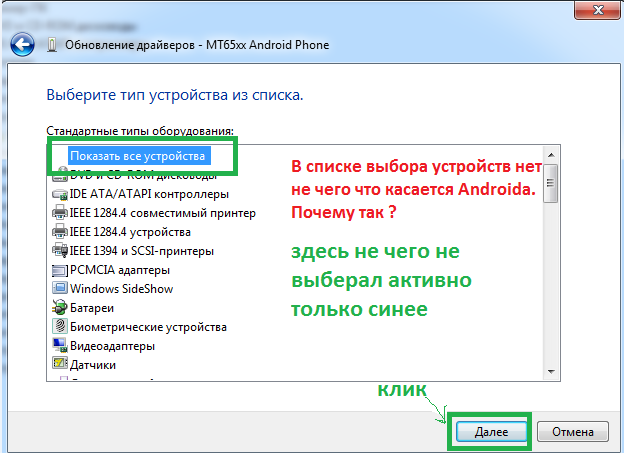Choose Видеоадаптеры device type
The image size is (624, 453).
pos(112,346)
